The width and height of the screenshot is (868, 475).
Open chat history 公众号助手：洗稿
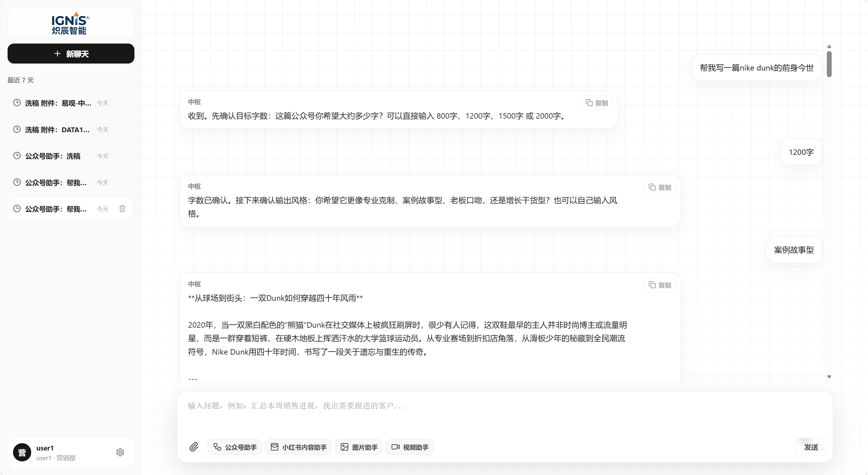click(71, 156)
